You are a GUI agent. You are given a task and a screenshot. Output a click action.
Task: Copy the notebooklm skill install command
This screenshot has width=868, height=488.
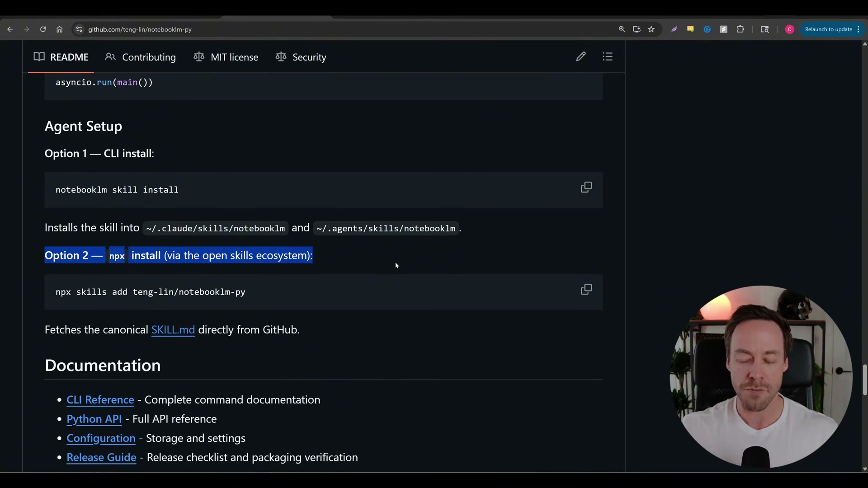coord(586,188)
